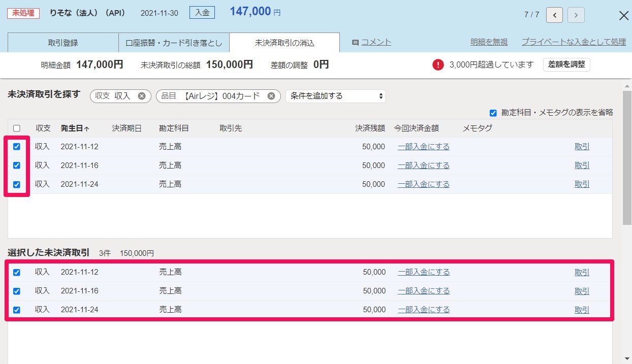Click the 決済期日 column header

tap(127, 128)
